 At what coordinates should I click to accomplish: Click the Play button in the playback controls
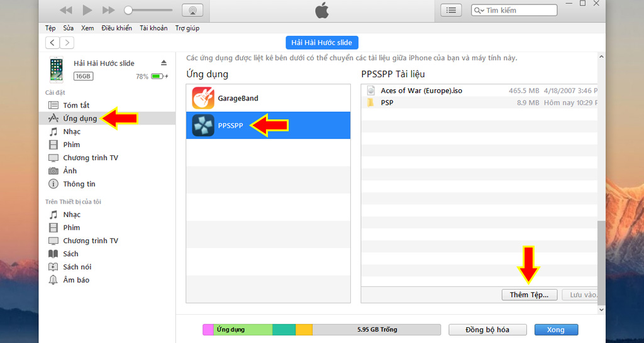click(87, 10)
